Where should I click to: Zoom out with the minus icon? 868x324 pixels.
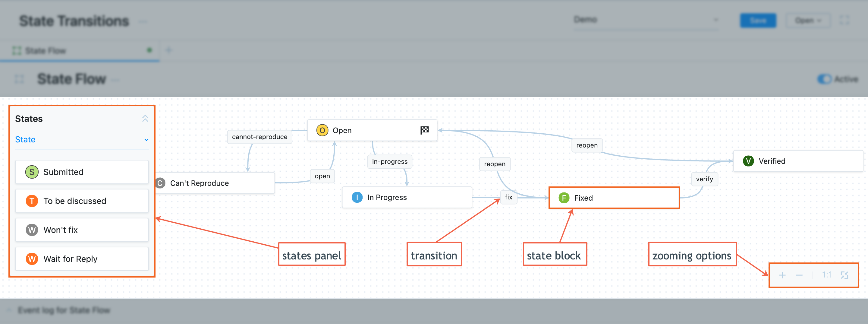799,275
